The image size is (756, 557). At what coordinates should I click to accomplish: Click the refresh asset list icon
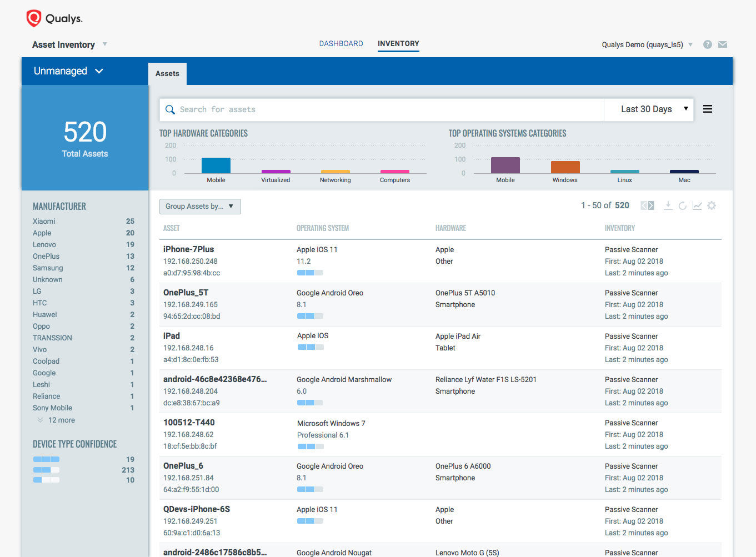(x=682, y=205)
